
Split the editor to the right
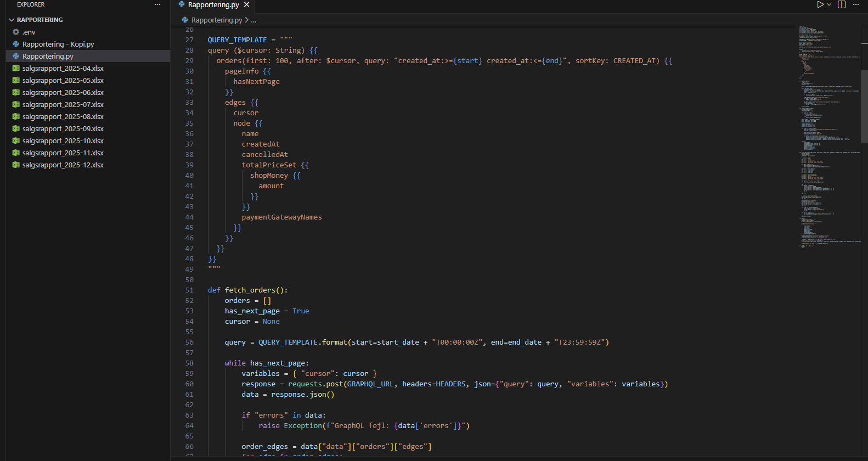point(842,4)
